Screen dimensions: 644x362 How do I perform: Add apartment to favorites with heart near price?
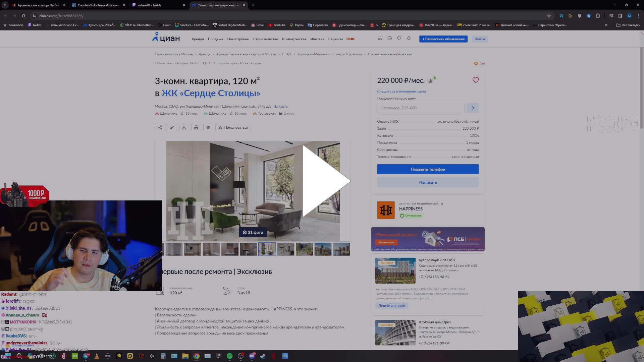pos(475,80)
